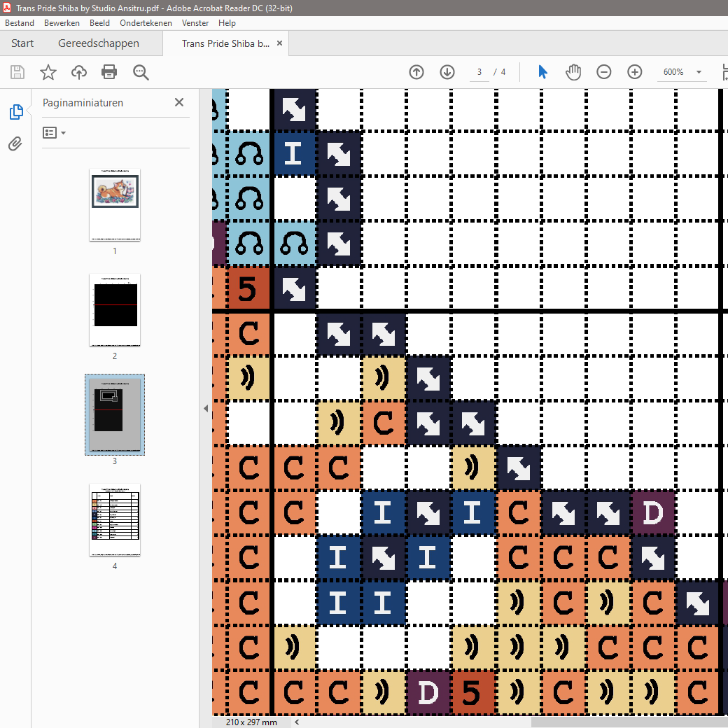Screen dimensions: 728x728
Task: Expand thumbnail options dropdown menu
Action: point(54,132)
